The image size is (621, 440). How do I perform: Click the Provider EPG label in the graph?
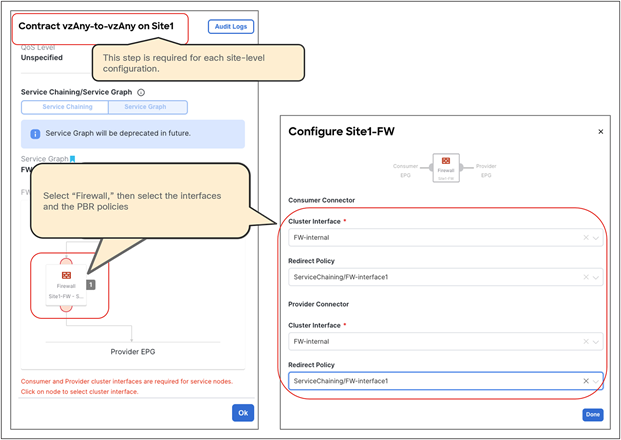coord(133,352)
